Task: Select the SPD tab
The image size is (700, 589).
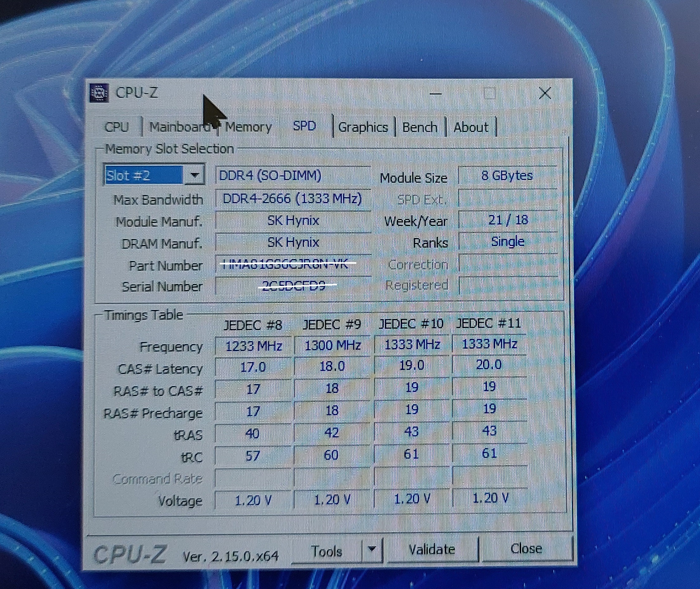Action: click(x=304, y=126)
